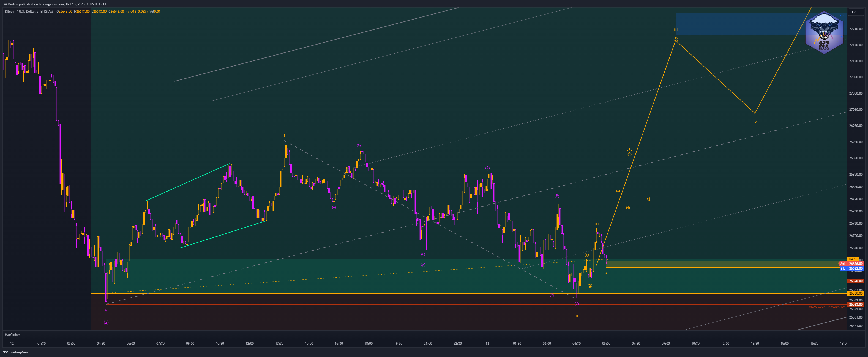Select the purple '(C)' wave label

[423, 254]
